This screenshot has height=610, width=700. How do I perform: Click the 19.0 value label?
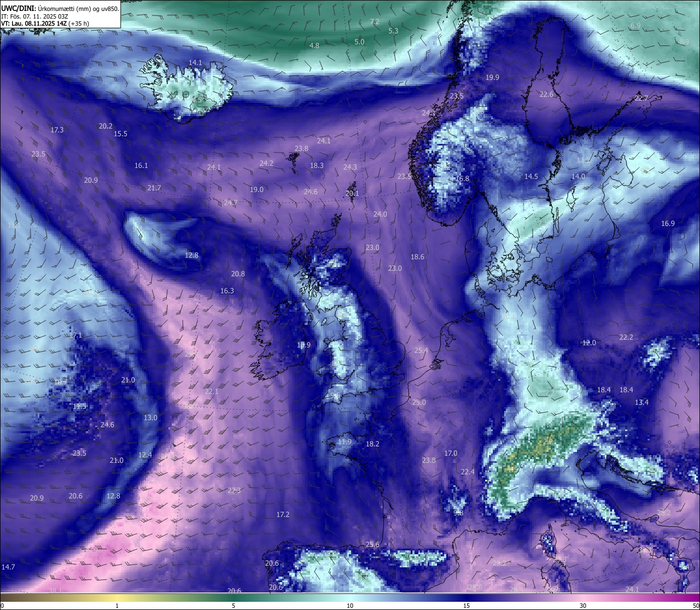coord(256,190)
